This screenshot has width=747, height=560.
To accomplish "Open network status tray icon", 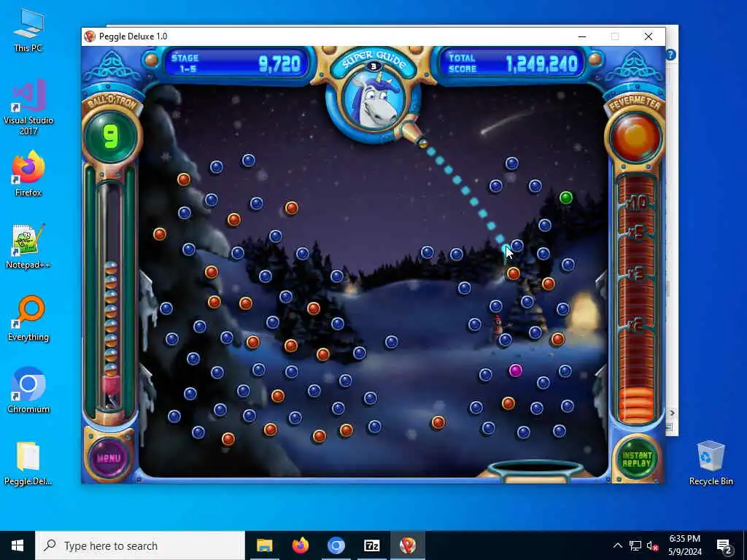I will [x=635, y=545].
